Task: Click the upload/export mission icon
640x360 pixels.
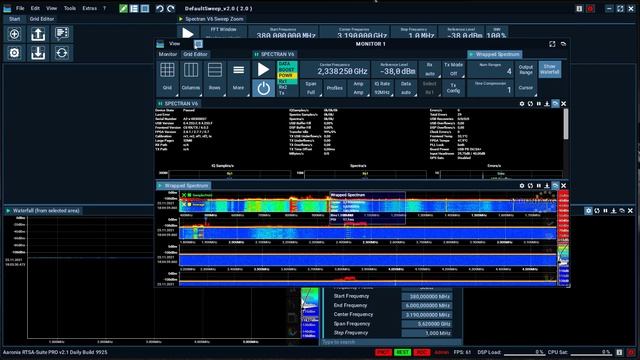Action: 38,34
